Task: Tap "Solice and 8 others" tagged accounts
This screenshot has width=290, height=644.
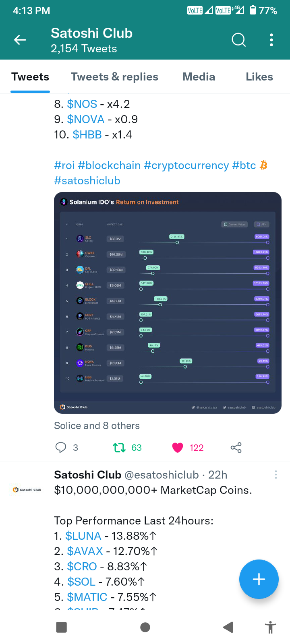Action: (97, 426)
